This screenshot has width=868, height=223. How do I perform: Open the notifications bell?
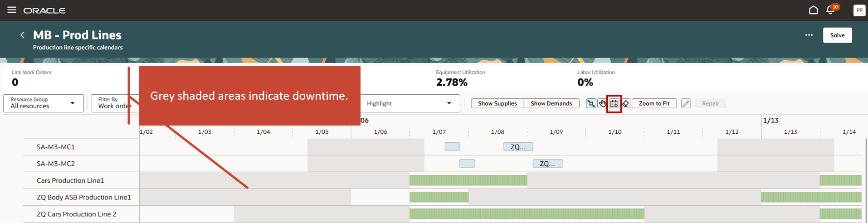(x=831, y=10)
